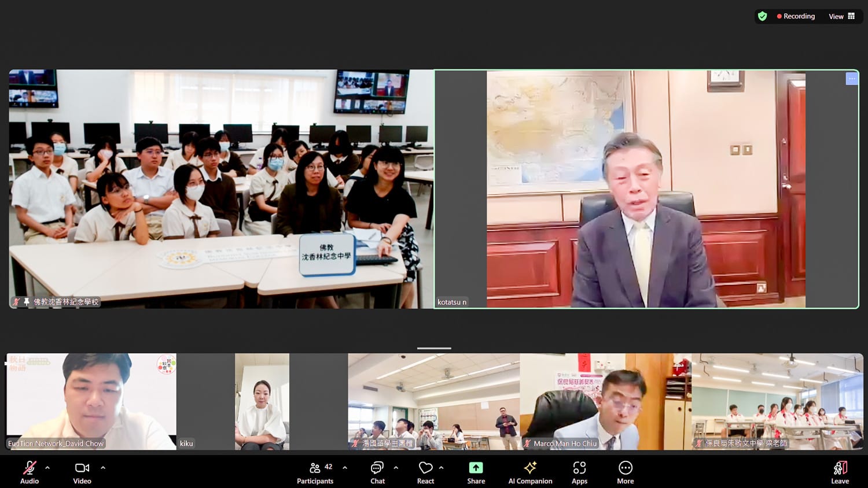Open the Participants panel
868x488 pixels.
click(x=315, y=468)
